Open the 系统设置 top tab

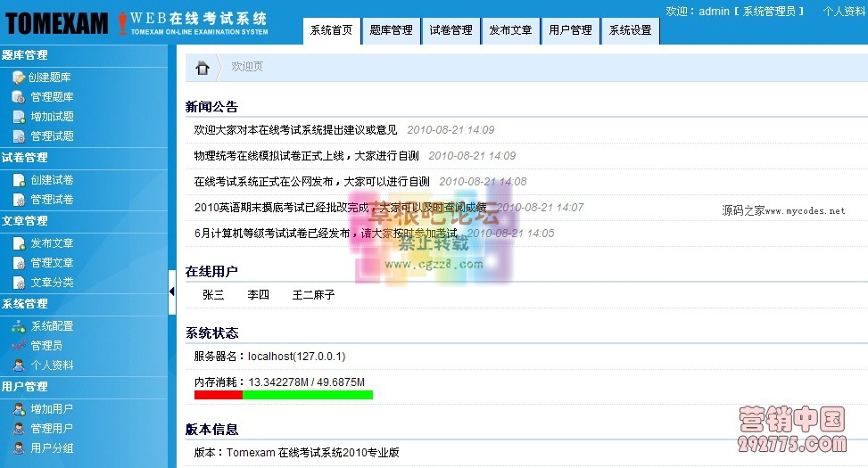point(631,30)
